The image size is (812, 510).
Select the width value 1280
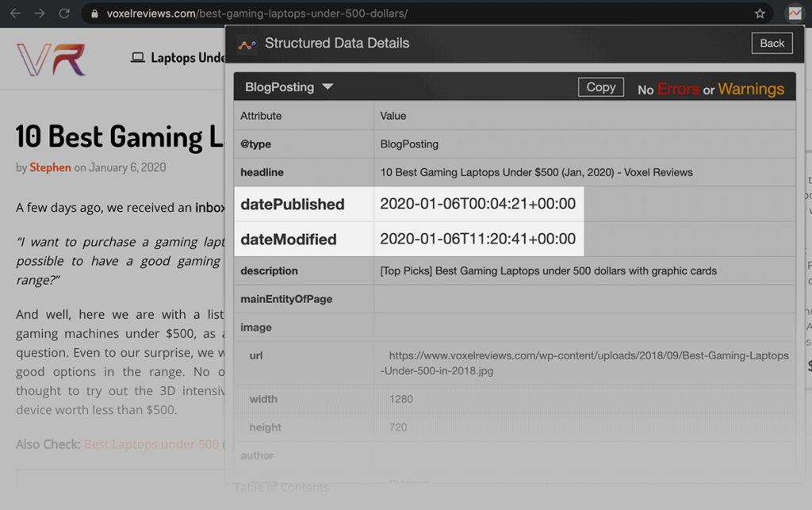(x=401, y=399)
